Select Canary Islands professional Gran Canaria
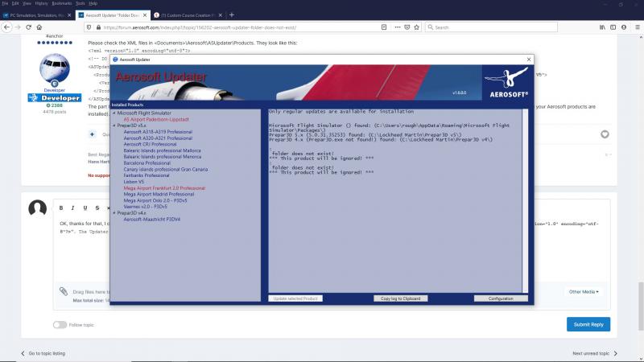 click(166, 169)
